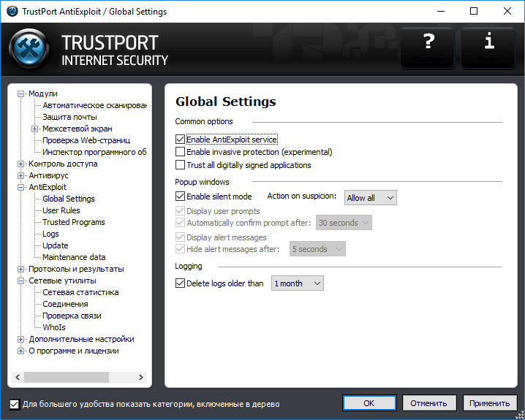The width and height of the screenshot is (525, 420).
Task: Toggle Enable AntiExploit service checkbox
Action: pos(180,139)
